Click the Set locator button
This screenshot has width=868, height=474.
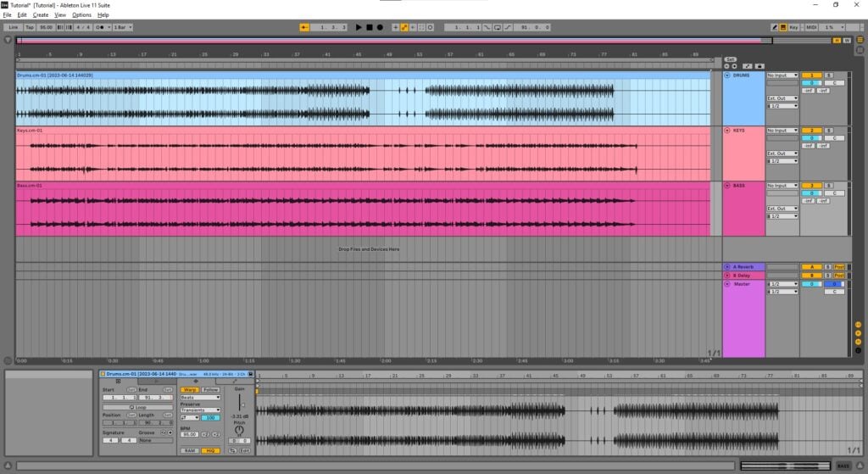pyautogui.click(x=730, y=59)
